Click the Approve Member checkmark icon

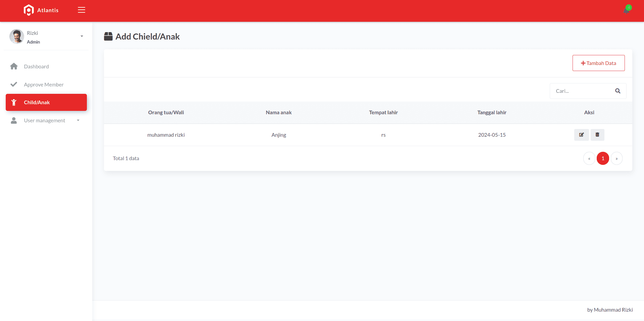[x=14, y=84]
